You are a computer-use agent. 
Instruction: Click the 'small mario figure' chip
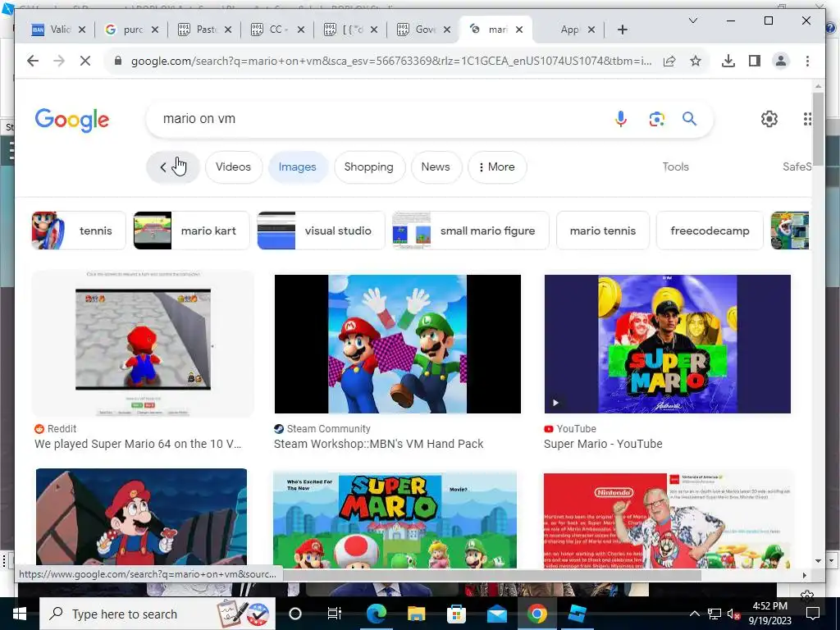point(470,231)
